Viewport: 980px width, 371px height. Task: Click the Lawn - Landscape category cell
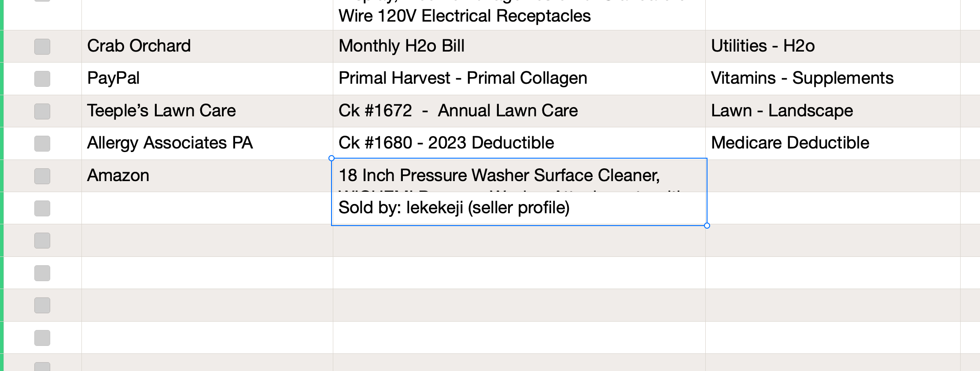[833, 111]
